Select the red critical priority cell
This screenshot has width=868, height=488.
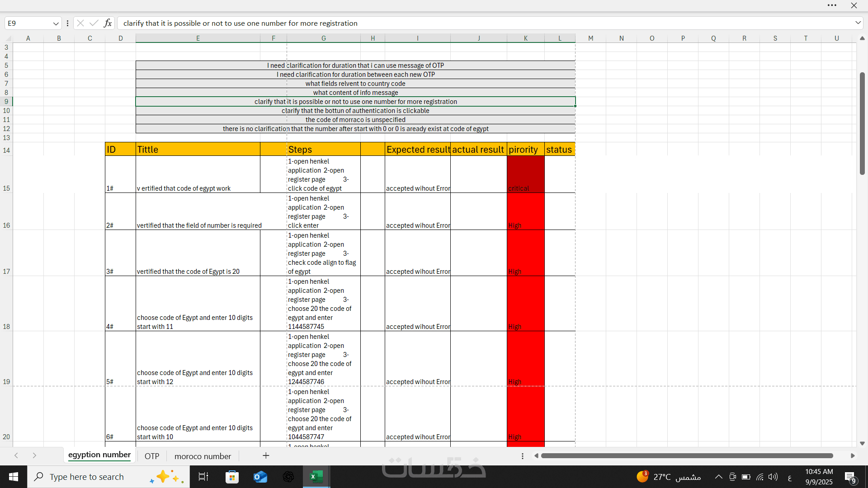click(x=525, y=174)
